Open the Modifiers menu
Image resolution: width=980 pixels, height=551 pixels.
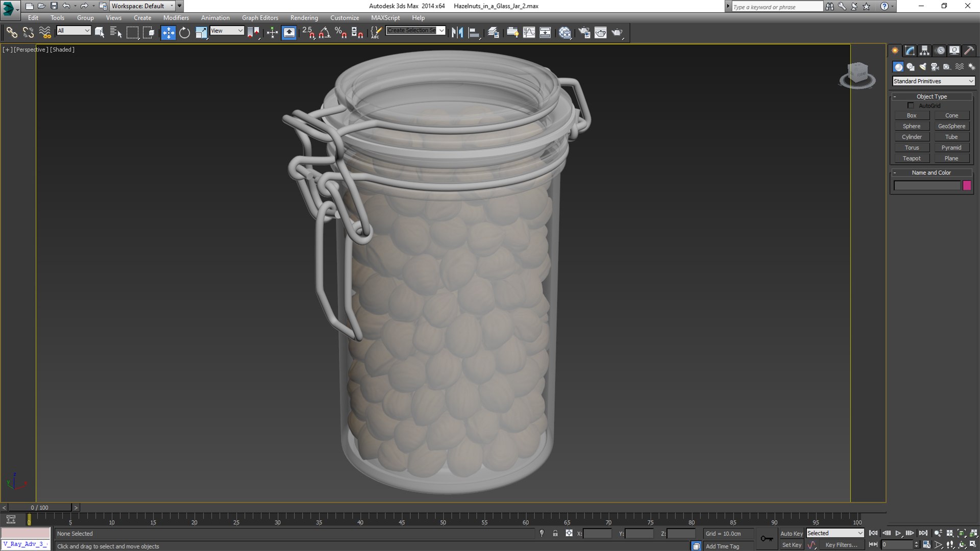pyautogui.click(x=176, y=18)
